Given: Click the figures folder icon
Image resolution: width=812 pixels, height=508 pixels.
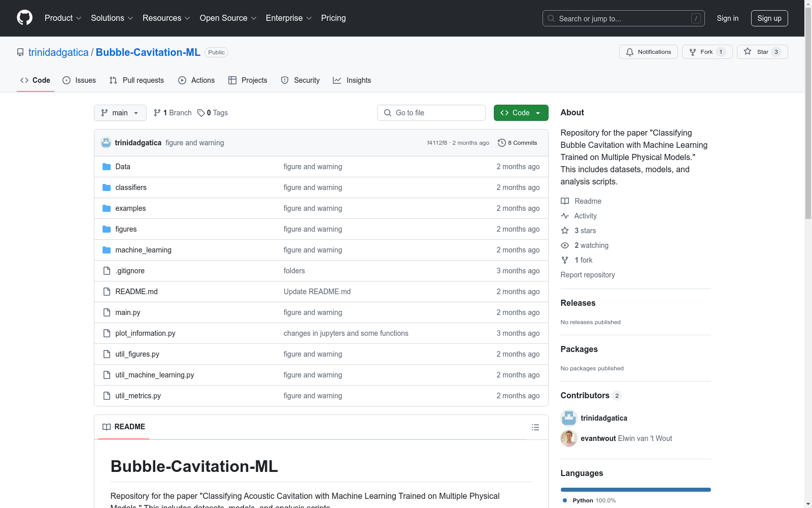Looking at the screenshot, I should click(107, 229).
